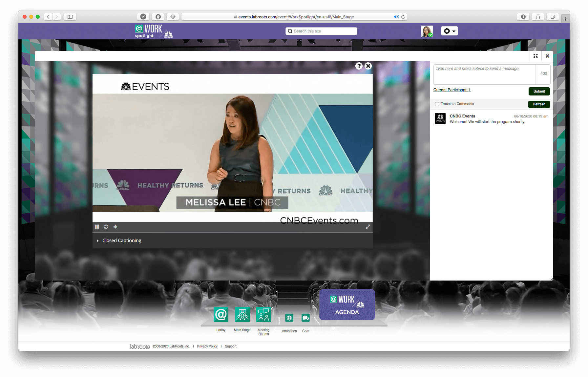This screenshot has width=588, height=377.
Task: Close the Main Stage panel
Action: pos(547,56)
